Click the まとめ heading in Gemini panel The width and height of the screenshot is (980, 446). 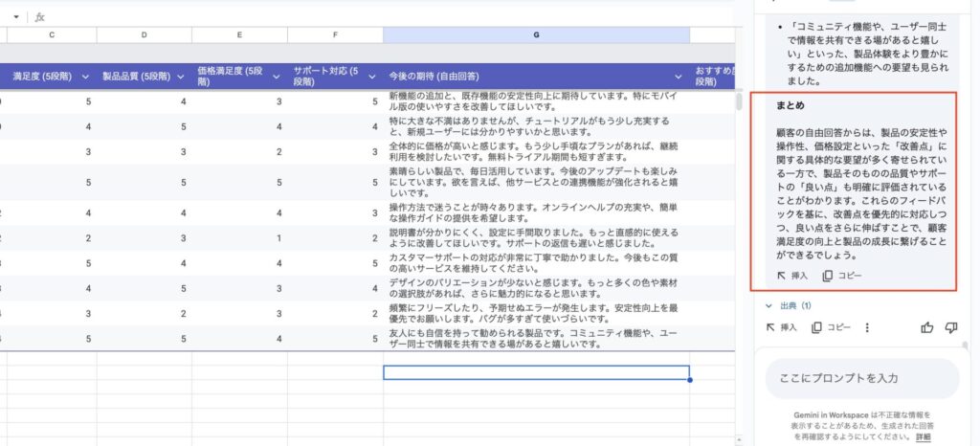[790, 105]
